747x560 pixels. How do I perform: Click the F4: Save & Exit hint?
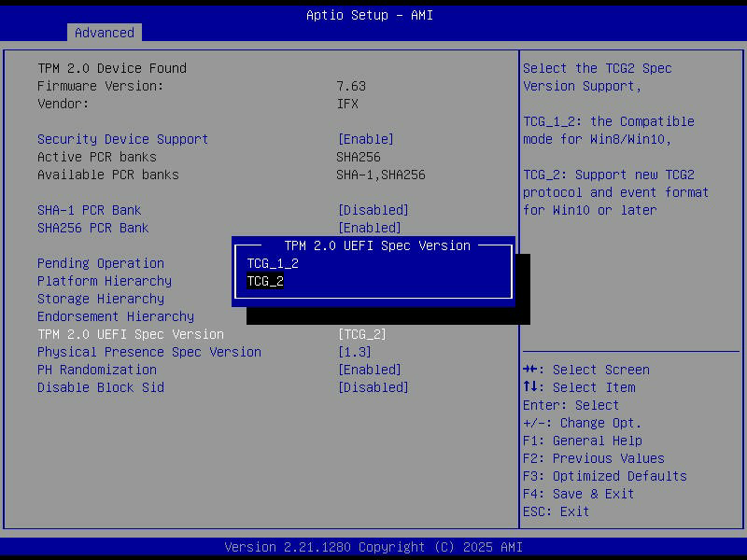coord(578,494)
